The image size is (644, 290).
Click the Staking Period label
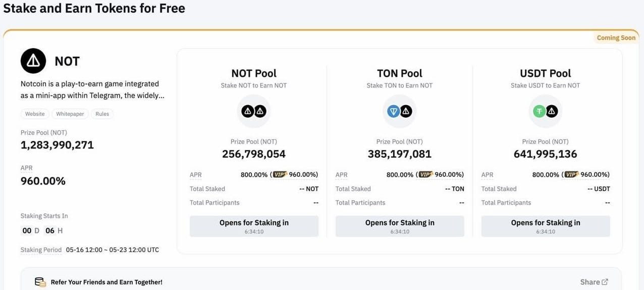(x=41, y=250)
